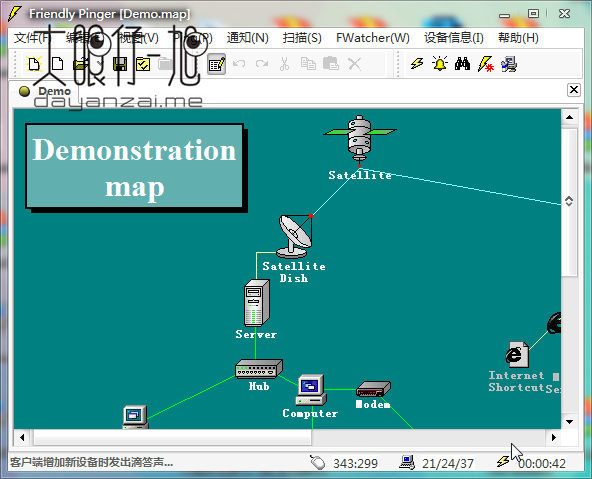Open the 帮助(H) menu
592x479 pixels.
518,38
